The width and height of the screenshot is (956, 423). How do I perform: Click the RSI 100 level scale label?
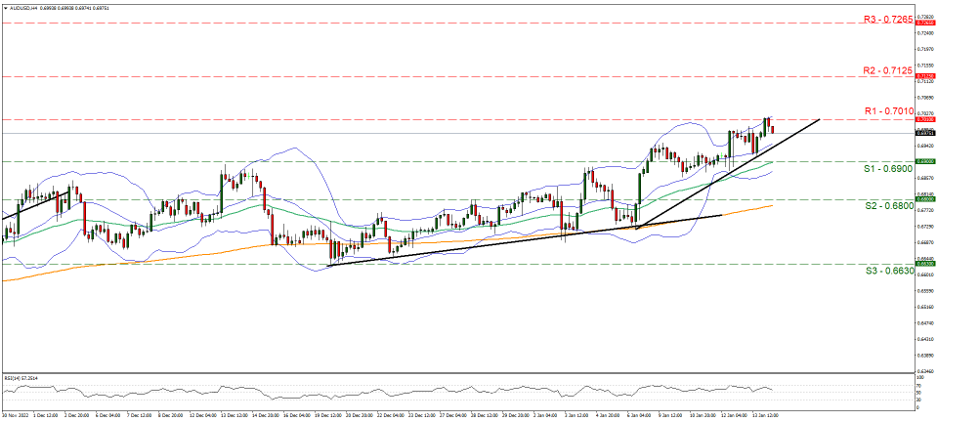point(922,377)
